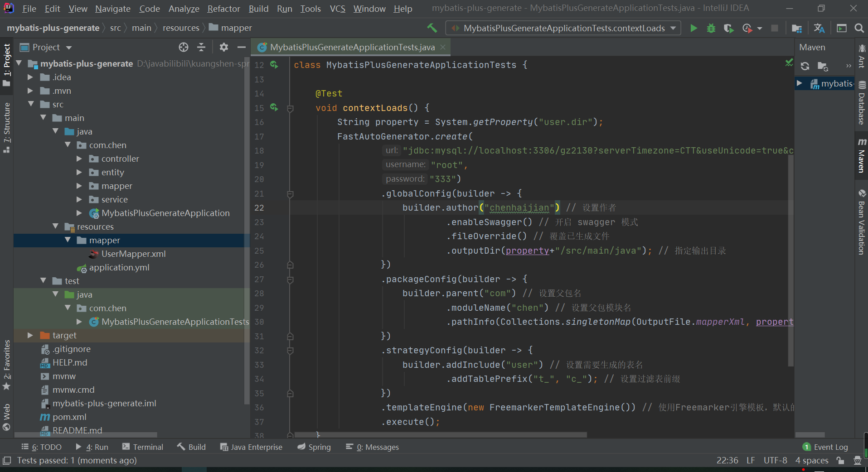This screenshot has width=868, height=472.
Task: Run with coverage shield icon
Action: tap(728, 28)
